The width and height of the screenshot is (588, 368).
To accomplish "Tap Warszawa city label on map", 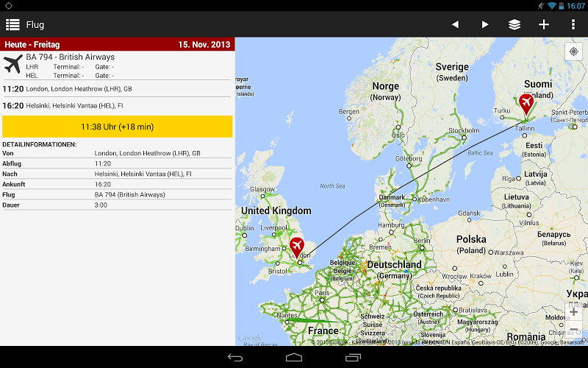I will click(509, 252).
